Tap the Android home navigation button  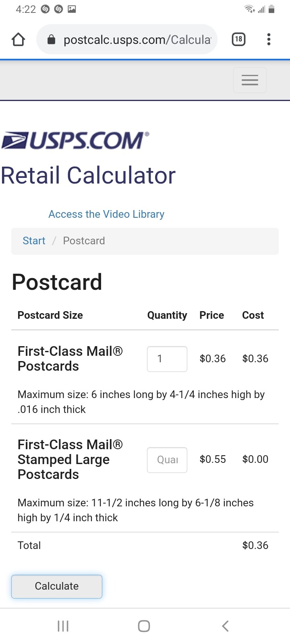pyautogui.click(x=144, y=626)
